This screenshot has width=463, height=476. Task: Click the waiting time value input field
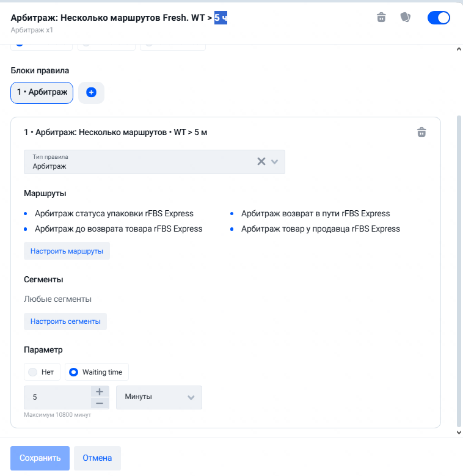[x=57, y=397]
